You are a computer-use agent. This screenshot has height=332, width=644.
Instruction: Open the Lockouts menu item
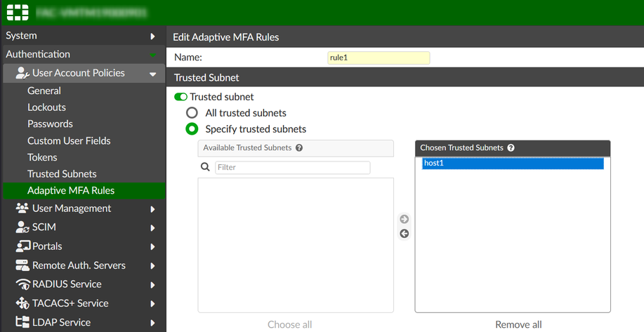point(46,107)
